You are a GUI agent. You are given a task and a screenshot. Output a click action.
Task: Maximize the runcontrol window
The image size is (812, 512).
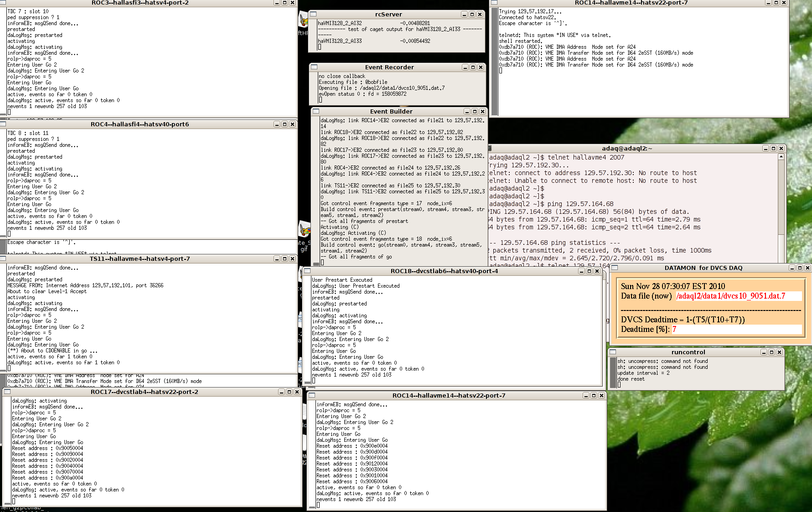point(771,352)
